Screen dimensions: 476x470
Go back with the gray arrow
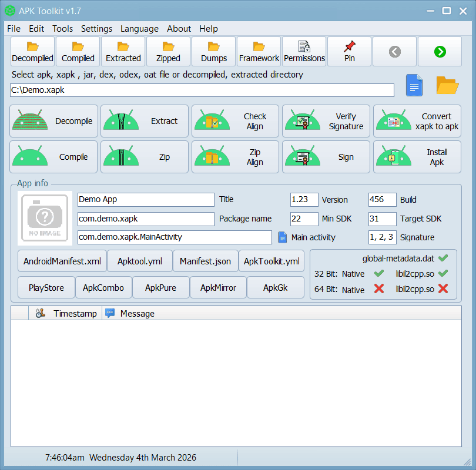(x=395, y=52)
